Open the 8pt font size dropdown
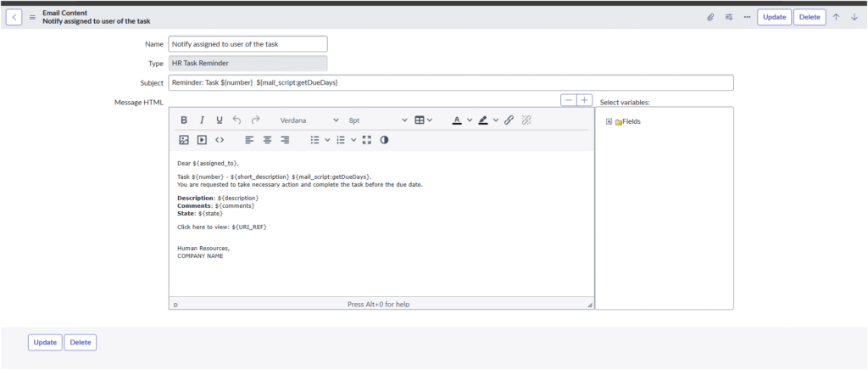Image resolution: width=868 pixels, height=370 pixels. [x=377, y=121]
